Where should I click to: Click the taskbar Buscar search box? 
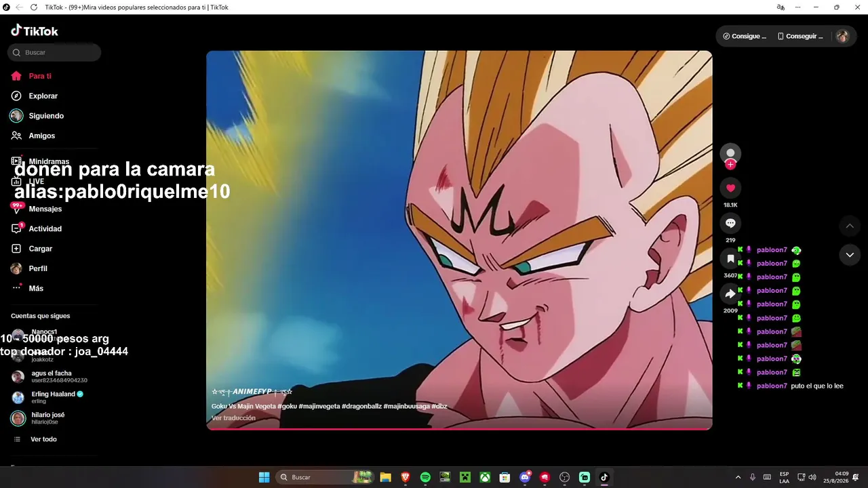tap(325, 477)
